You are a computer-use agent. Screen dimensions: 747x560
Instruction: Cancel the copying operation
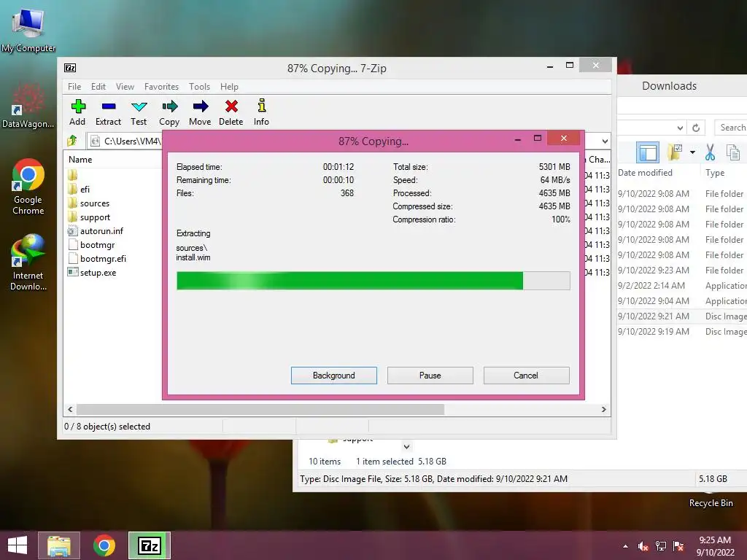pyautogui.click(x=527, y=376)
